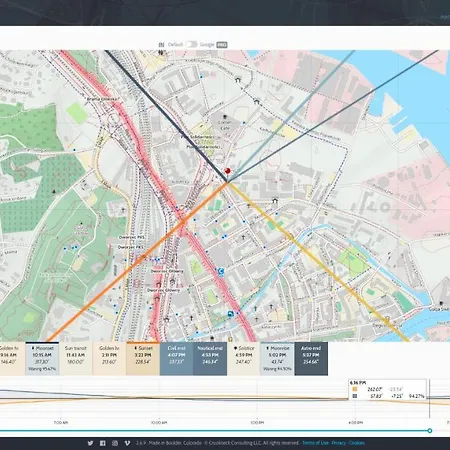Viewport: 450px width, 450px height.
Task: Click the 10:00 AM mark on the chart
Action: 159,422
